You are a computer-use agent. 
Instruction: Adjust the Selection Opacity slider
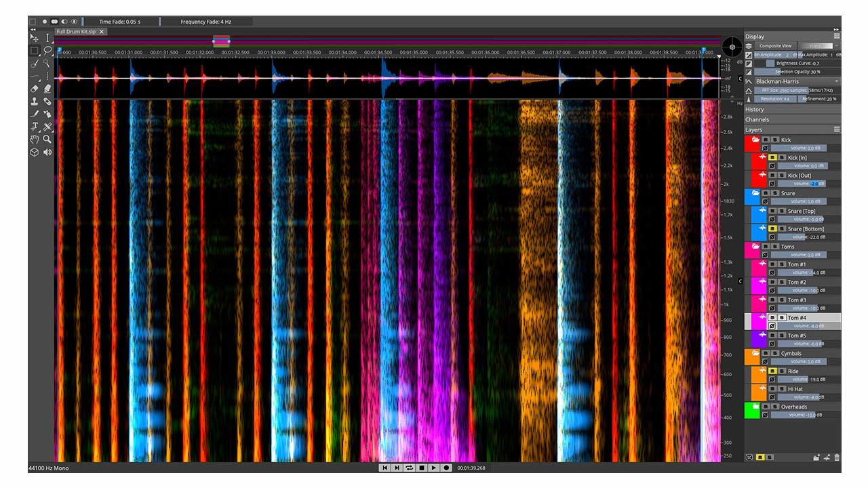[797, 72]
